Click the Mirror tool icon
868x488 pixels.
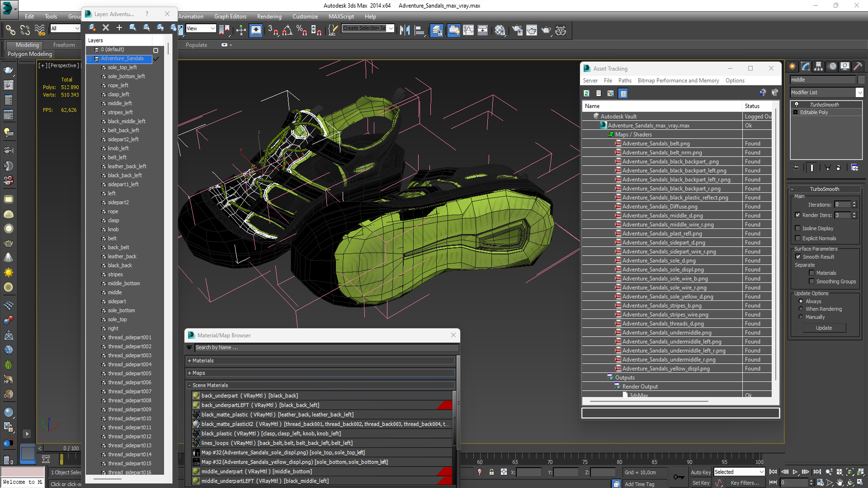point(405,30)
